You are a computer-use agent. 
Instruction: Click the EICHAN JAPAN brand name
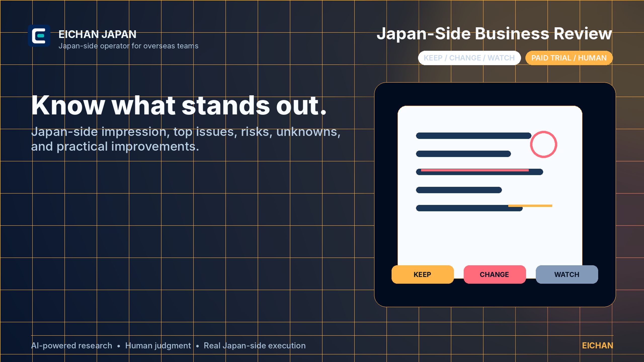(97, 34)
